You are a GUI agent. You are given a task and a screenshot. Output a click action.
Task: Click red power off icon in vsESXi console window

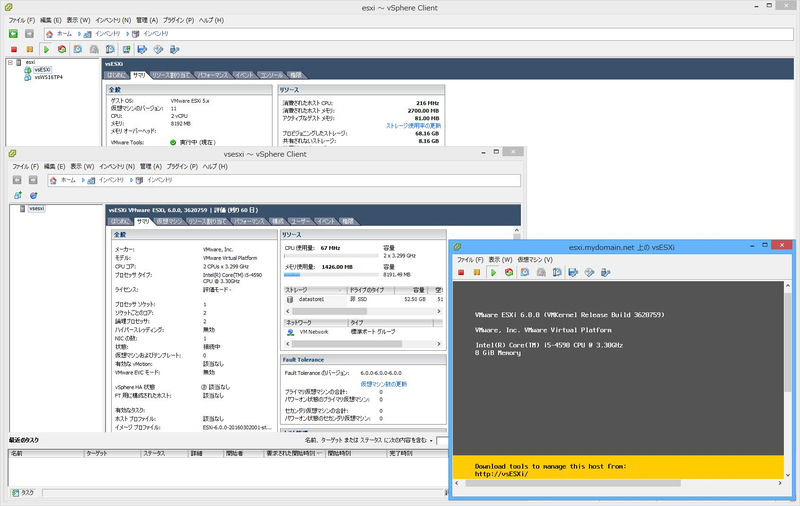click(x=461, y=272)
